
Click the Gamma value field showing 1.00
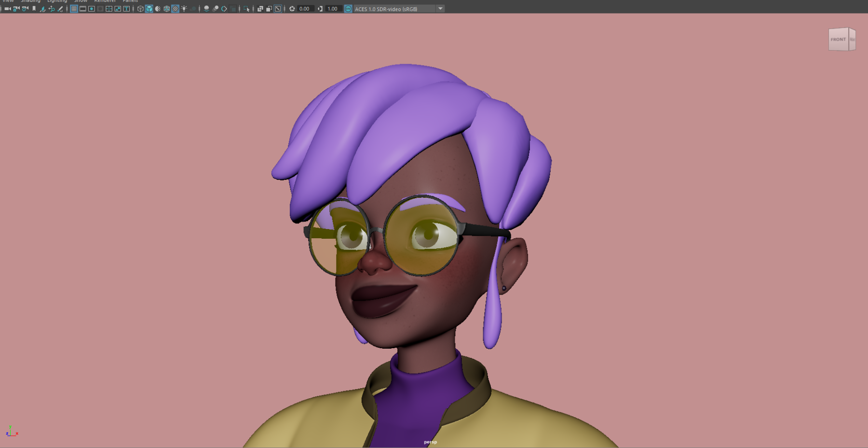[x=333, y=9]
